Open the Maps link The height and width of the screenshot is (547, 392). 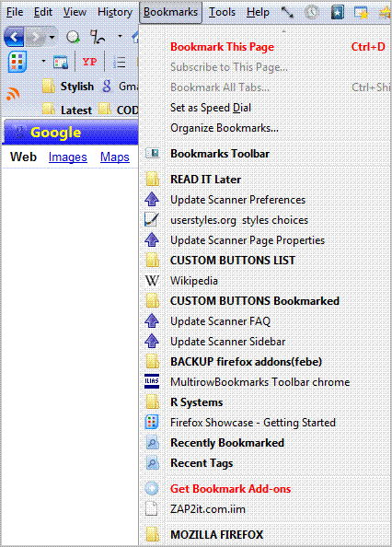click(115, 157)
